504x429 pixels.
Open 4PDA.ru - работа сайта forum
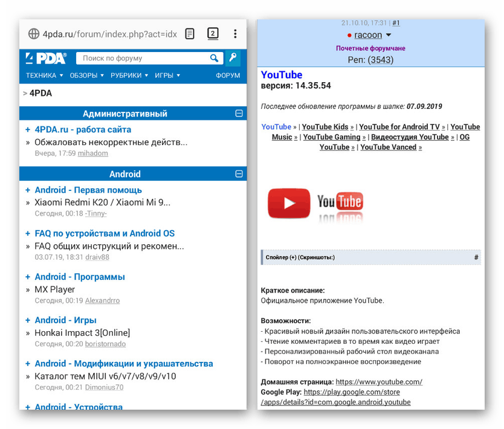83,129
